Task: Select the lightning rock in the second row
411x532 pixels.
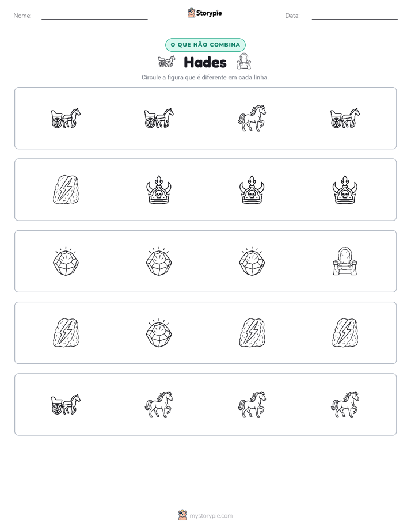Action: (x=66, y=189)
